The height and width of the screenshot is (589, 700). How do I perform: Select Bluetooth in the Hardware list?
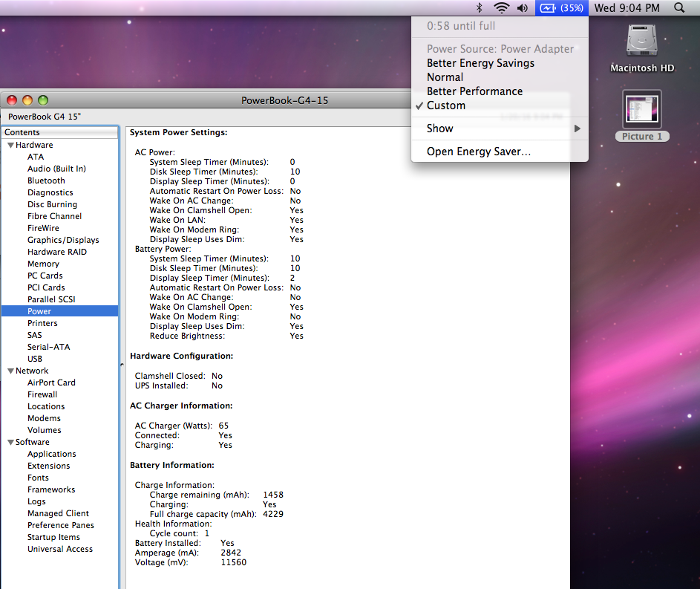tap(46, 180)
